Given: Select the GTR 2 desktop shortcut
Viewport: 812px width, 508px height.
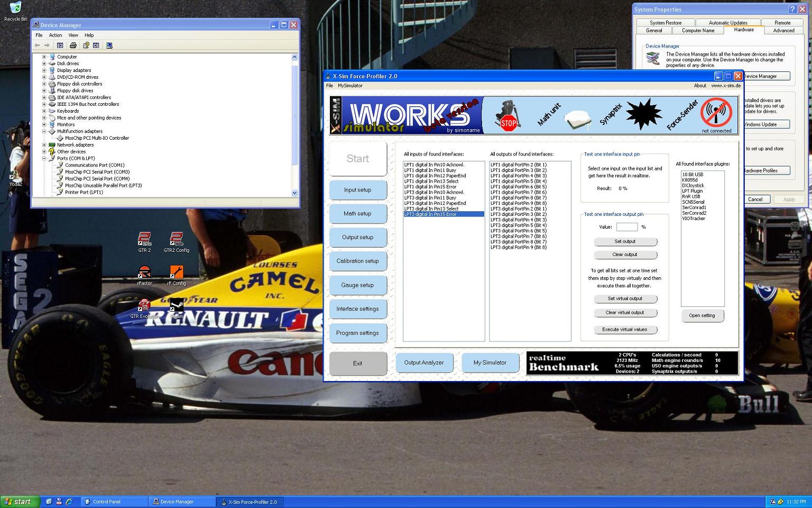Looking at the screenshot, I should click(x=144, y=242).
